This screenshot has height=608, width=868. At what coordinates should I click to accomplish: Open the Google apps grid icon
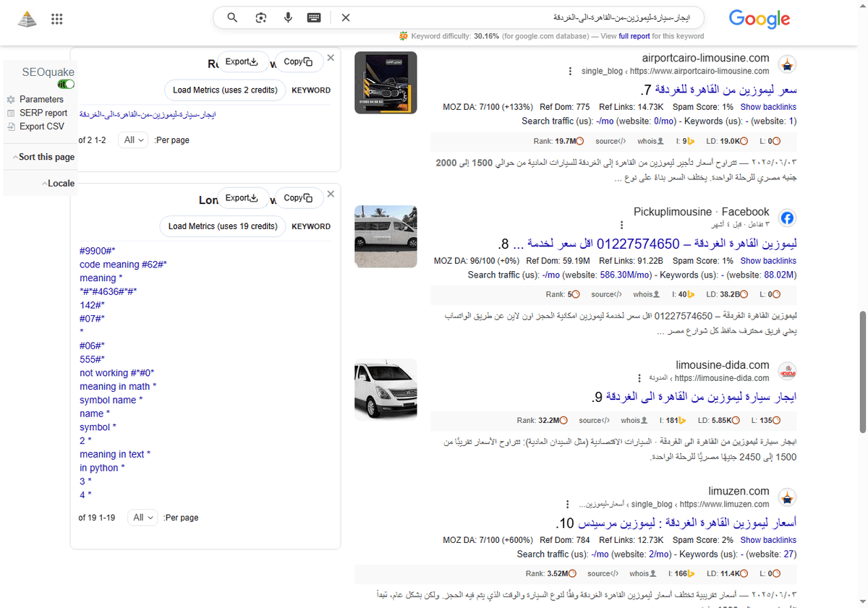56,19
